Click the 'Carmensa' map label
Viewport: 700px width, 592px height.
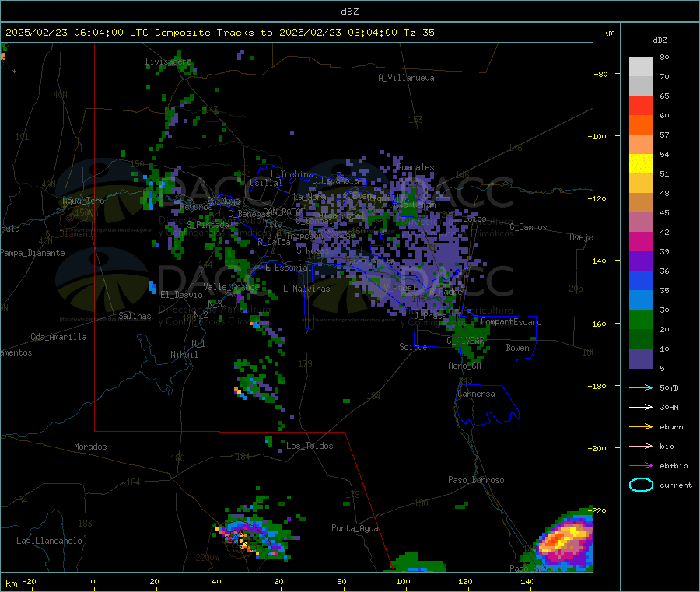pyautogui.click(x=476, y=394)
